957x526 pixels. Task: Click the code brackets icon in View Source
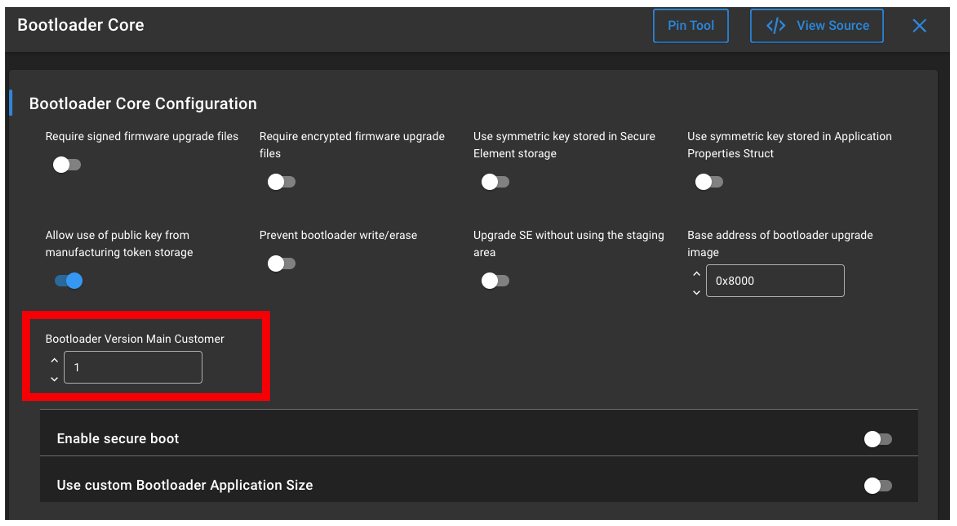point(775,26)
